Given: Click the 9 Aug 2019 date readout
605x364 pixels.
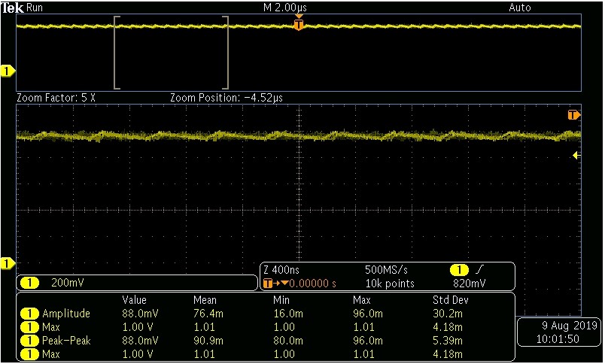Looking at the screenshot, I should 570,326.
